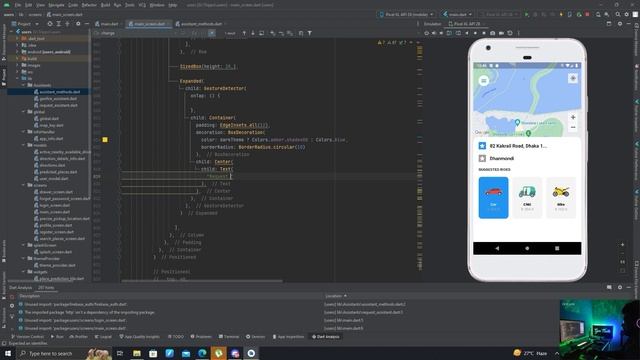The image size is (640, 360).
Task: Switch to the Simulator tab in the device panel
Action: (x=432, y=24)
